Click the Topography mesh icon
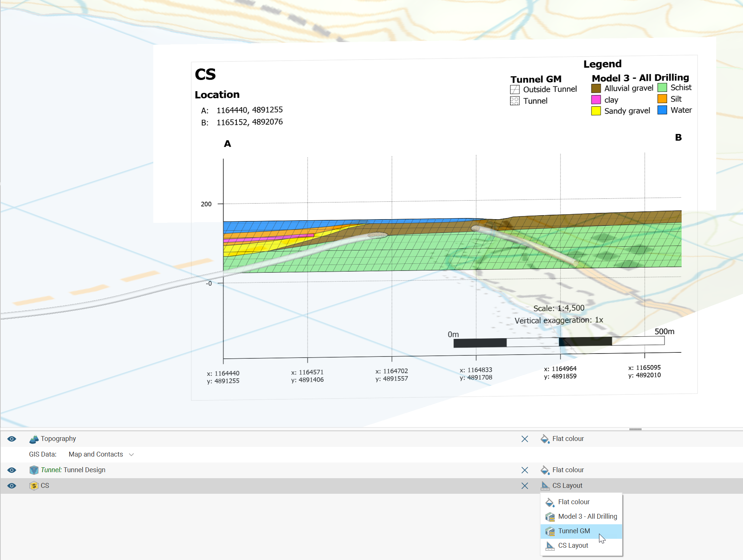This screenshot has height=560, width=743. [34, 439]
